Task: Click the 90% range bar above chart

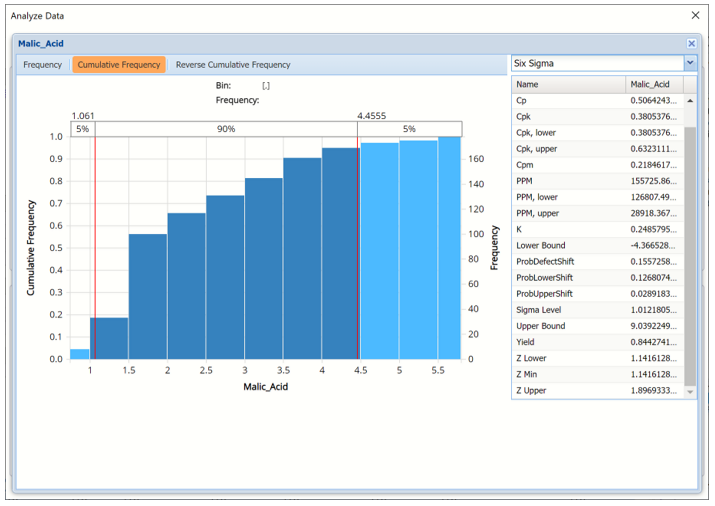Action: coord(227,129)
